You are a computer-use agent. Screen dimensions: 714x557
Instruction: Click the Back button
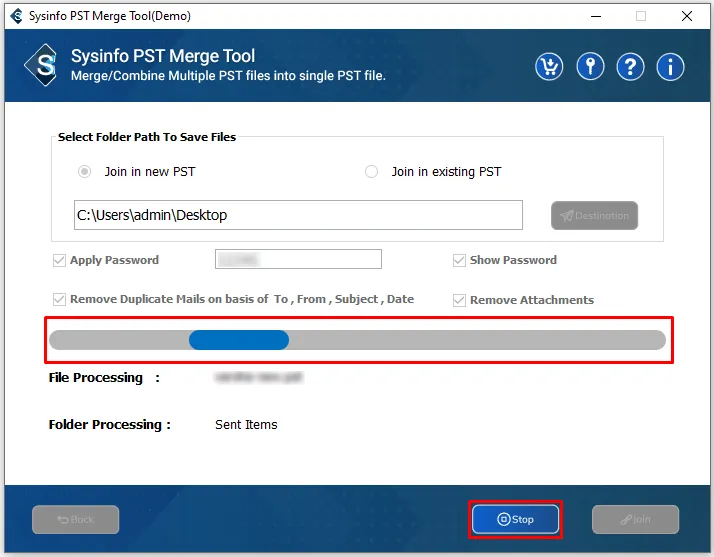point(76,519)
